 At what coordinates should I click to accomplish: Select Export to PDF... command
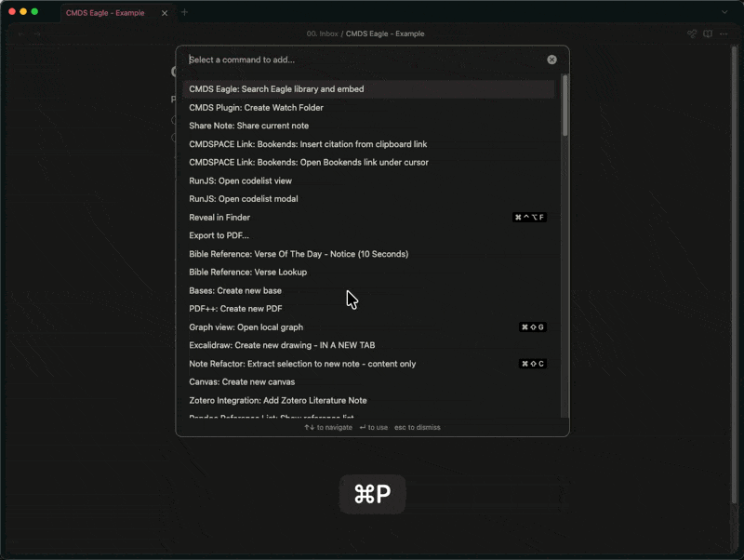tap(368, 235)
